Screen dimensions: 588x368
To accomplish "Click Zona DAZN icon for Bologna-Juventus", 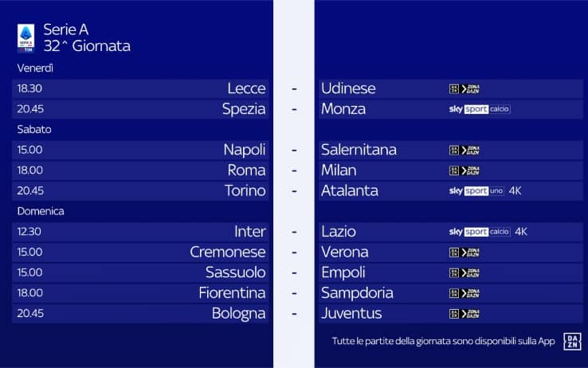I will (x=464, y=314).
